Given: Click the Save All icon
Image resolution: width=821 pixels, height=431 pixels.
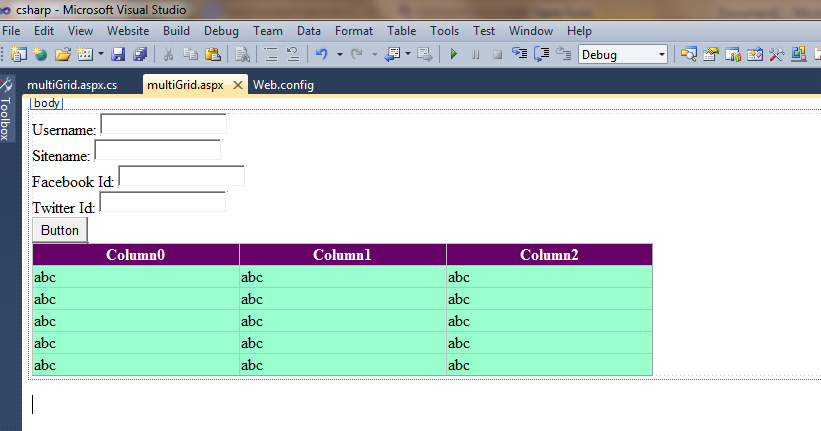Looking at the screenshot, I should tap(140, 54).
